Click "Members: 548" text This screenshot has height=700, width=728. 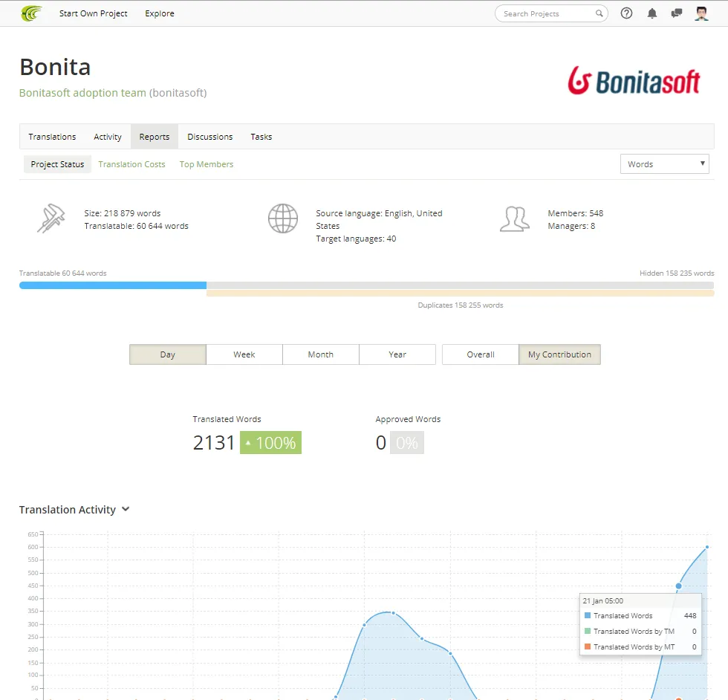575,213
